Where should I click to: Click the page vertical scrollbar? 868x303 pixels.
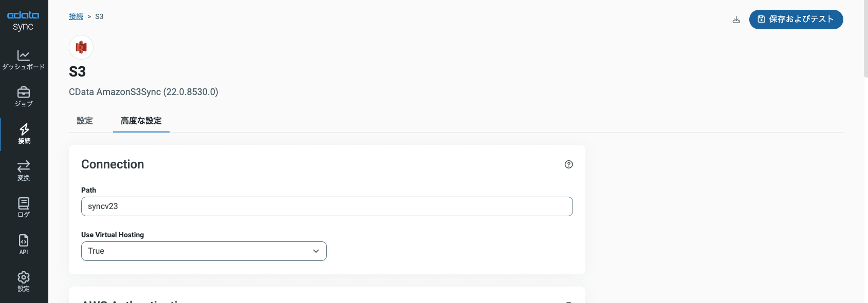point(866,39)
